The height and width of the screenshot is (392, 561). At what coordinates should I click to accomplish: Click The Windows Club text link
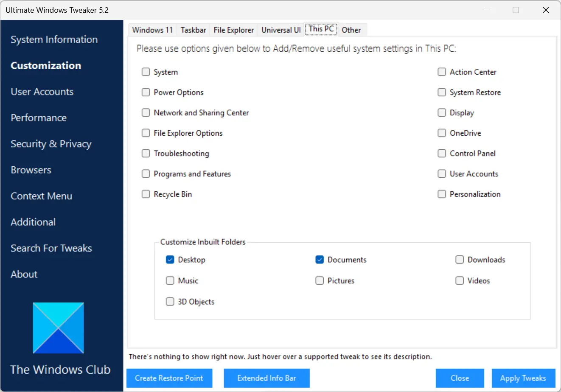tap(60, 370)
